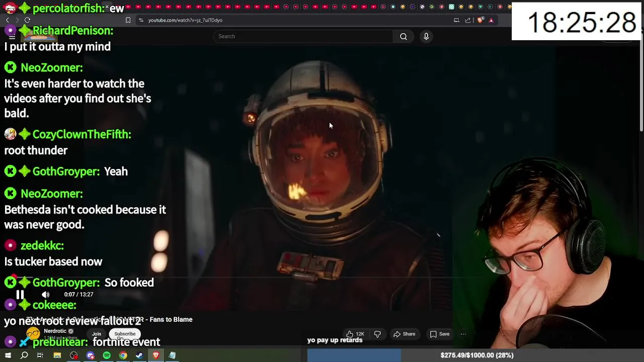
Task: Open the Nerdrotic channel name link
Action: point(55,331)
